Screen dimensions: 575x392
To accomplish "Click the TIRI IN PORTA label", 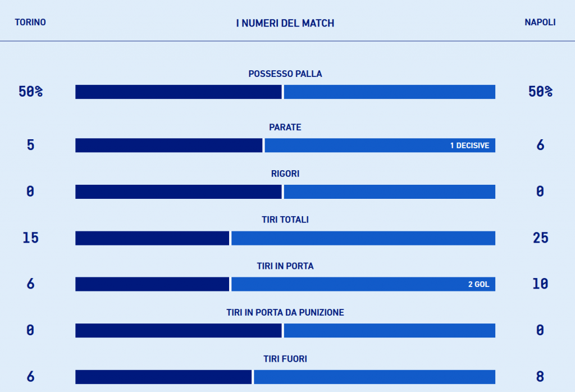I will (285, 266).
